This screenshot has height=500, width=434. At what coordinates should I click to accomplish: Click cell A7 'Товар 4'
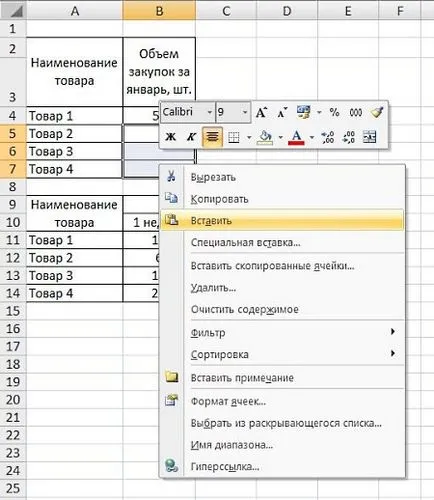click(x=75, y=169)
